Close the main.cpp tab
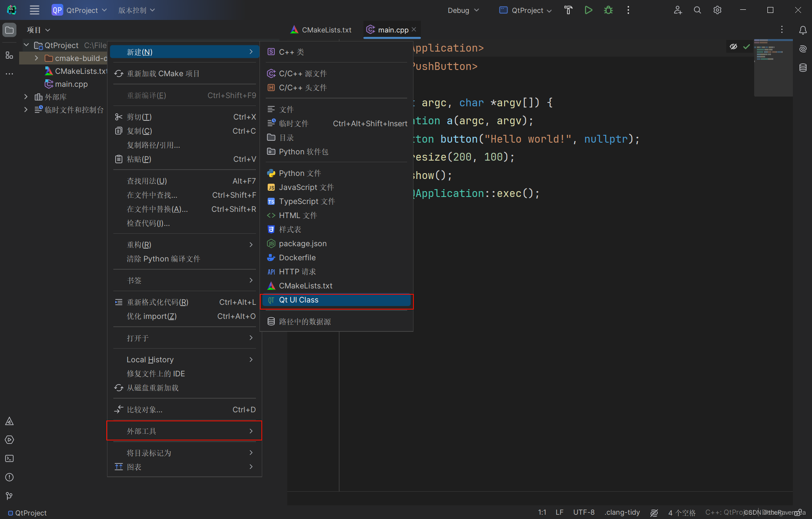 tap(414, 29)
